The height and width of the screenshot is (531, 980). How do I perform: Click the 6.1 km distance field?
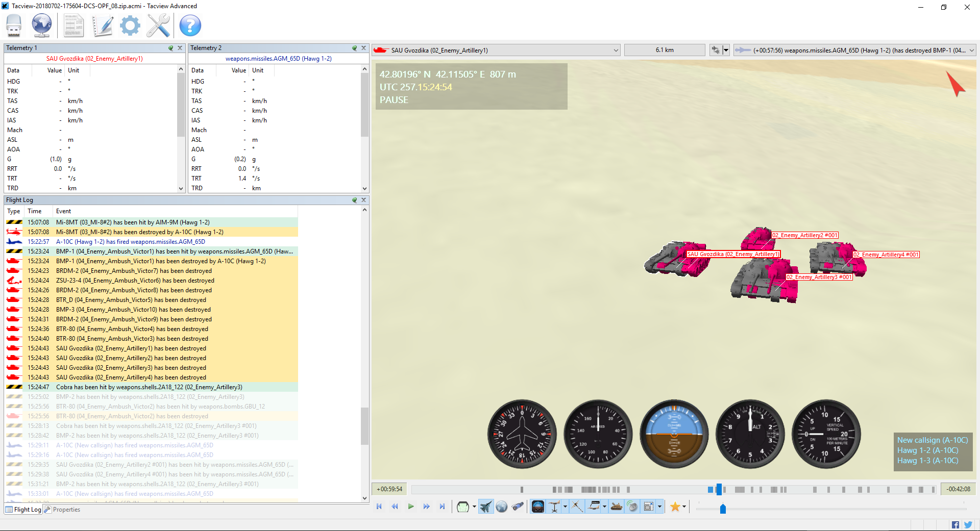[665, 50]
